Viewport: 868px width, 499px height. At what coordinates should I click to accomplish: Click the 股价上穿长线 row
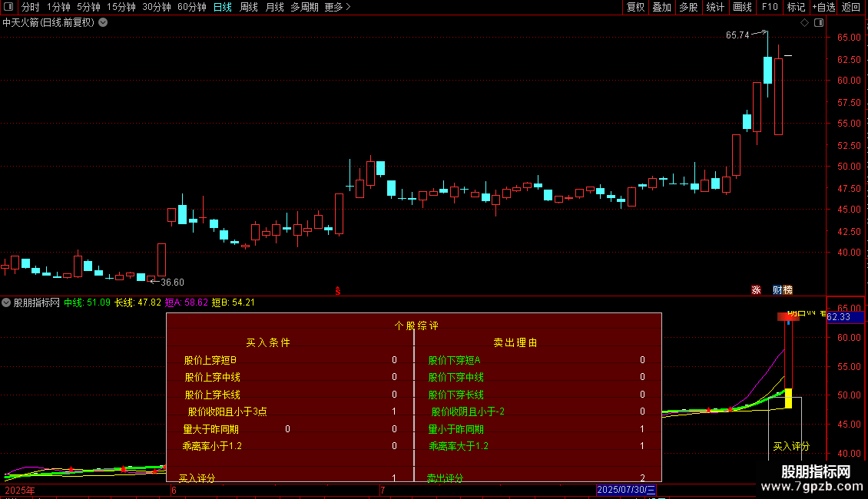[x=290, y=395]
